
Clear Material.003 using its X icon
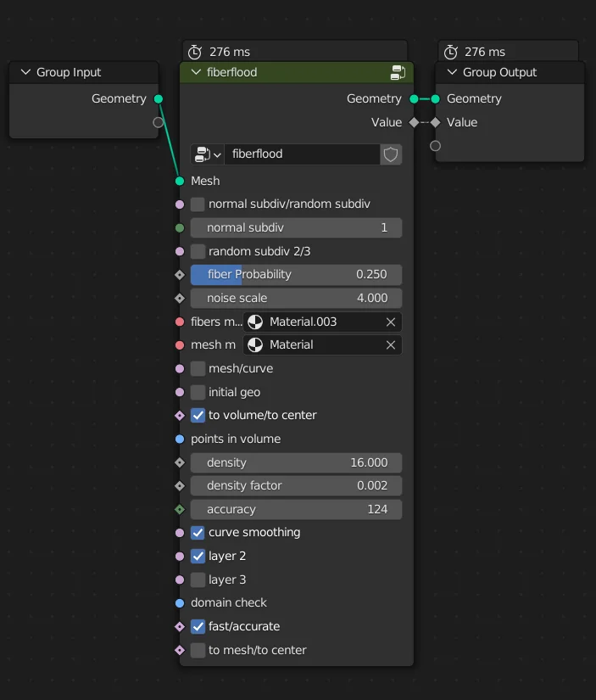[390, 322]
